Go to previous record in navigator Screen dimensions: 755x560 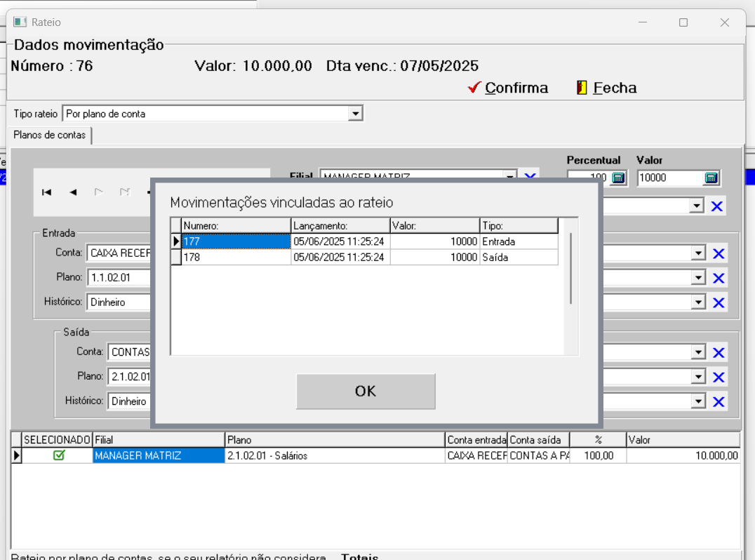73,192
